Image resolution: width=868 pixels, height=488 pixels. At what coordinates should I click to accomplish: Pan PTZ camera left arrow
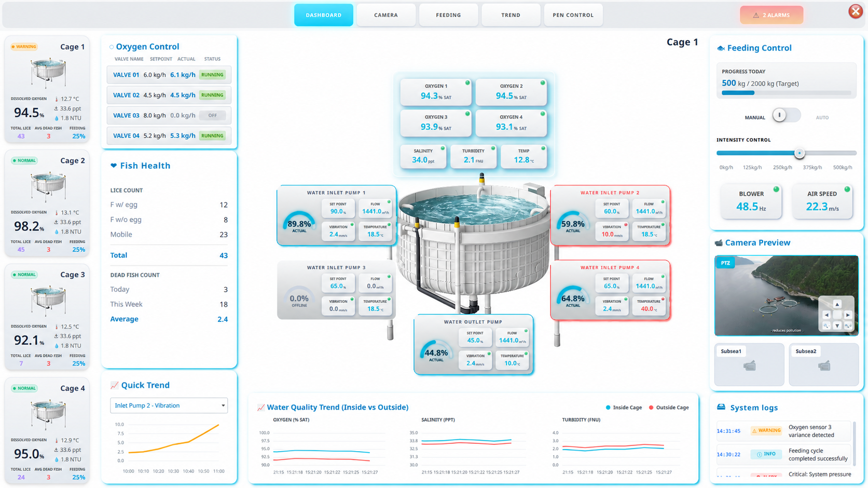tap(826, 315)
